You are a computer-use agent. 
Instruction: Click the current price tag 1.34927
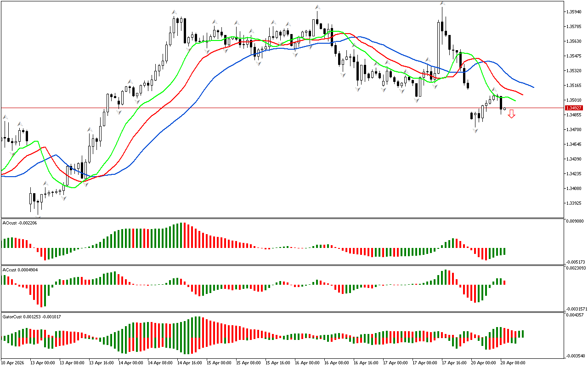[574, 108]
